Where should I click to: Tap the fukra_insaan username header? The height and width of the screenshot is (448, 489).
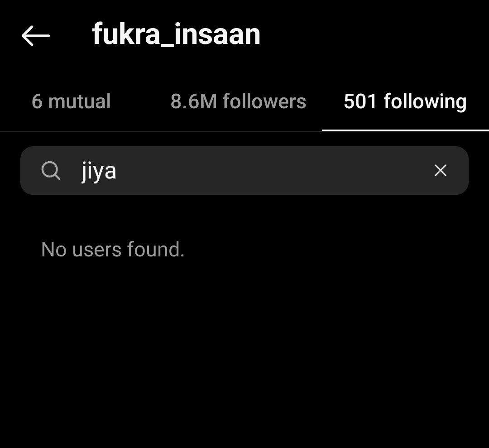click(176, 34)
